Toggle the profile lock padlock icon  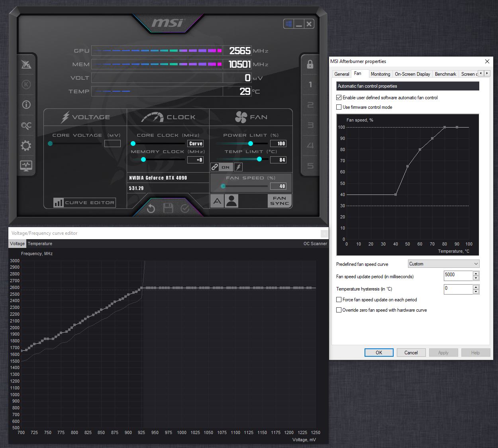310,64
